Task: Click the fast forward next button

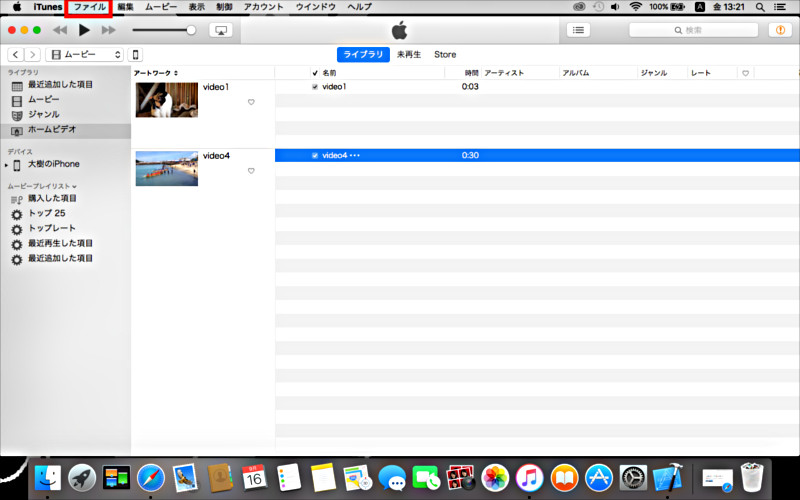Action: [108, 30]
